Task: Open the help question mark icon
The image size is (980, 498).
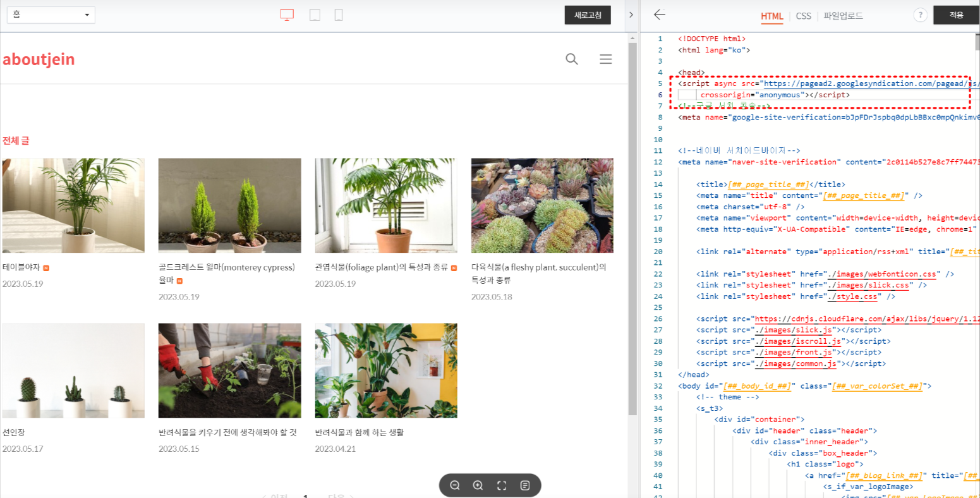Action: pos(921,15)
